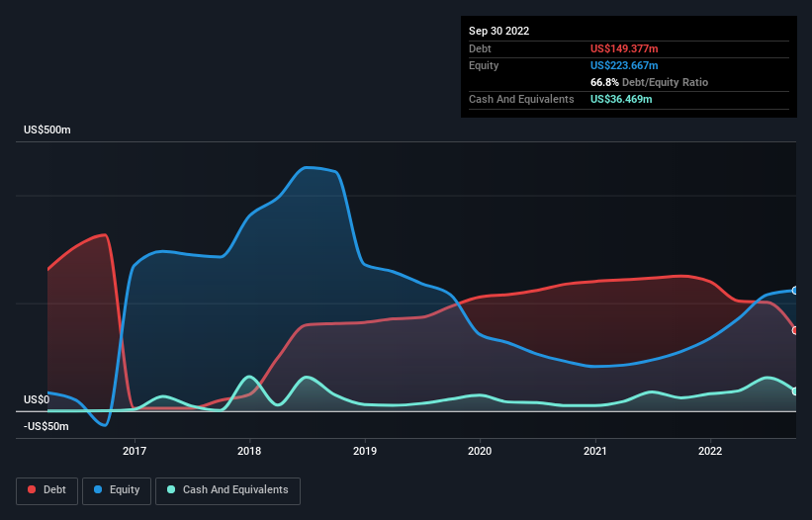The height and width of the screenshot is (520, 812).
Task: Click the US$500m y-axis label
Action: 47,130
